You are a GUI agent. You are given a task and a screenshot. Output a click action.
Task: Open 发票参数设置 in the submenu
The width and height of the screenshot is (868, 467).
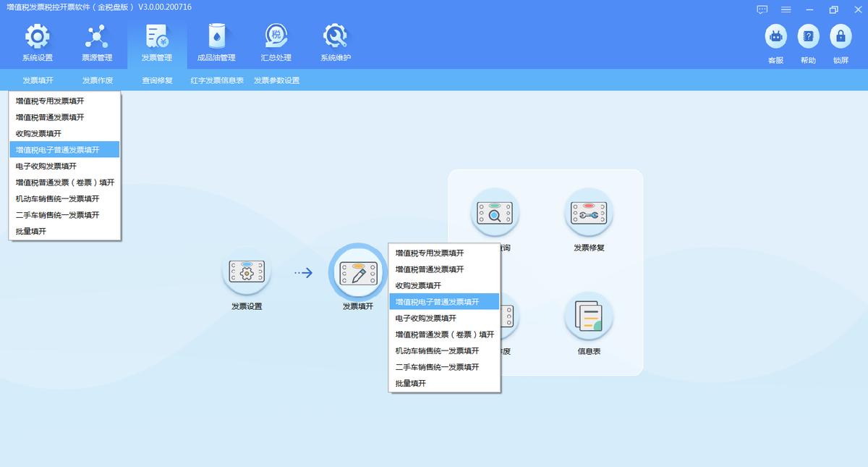click(x=277, y=80)
